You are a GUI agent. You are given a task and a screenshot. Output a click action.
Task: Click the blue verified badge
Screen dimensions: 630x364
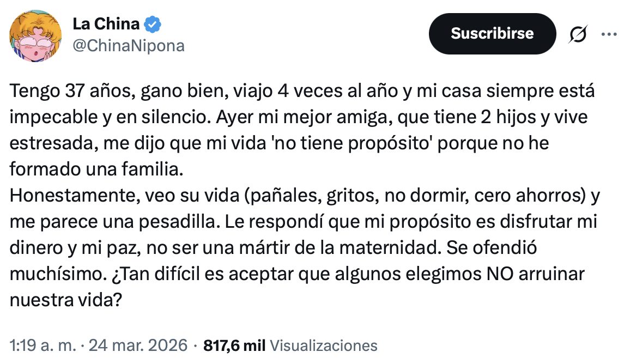152,25
